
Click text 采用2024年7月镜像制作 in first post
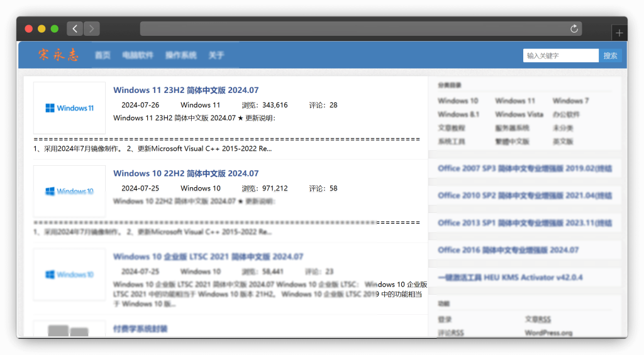coord(81,148)
